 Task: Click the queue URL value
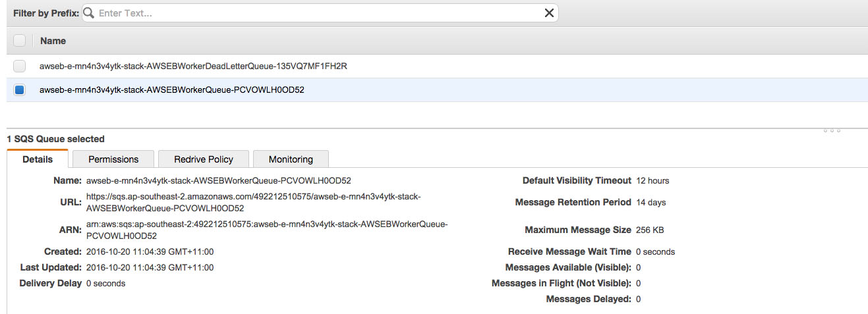coord(254,202)
